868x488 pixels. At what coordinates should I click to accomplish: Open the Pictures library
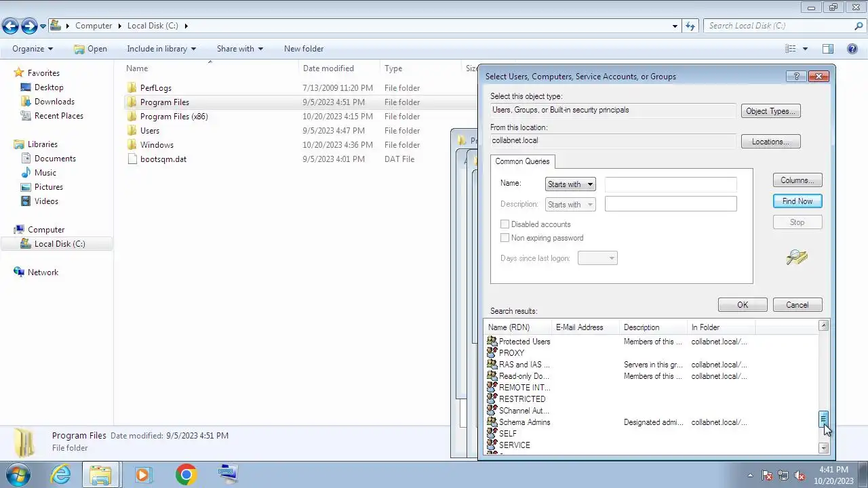pos(49,187)
